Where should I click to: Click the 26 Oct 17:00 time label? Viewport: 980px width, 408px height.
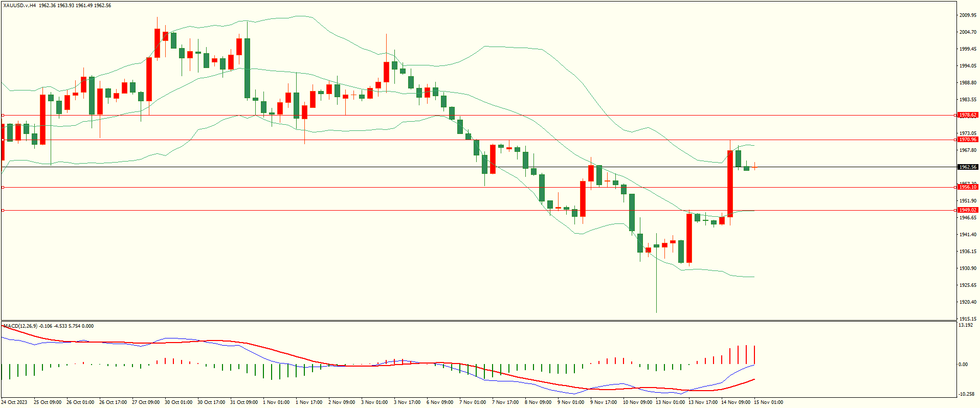tap(113, 402)
